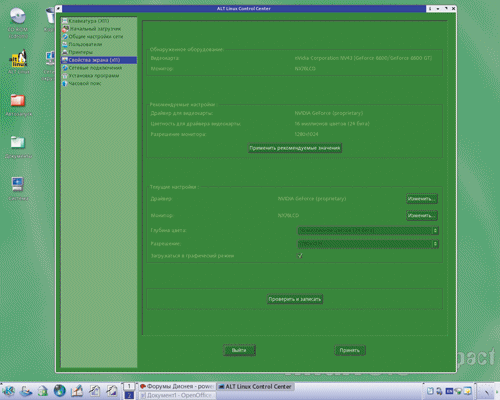Open the ALT Linux penguin desktop icon
The height and width of the screenshot is (400, 500).
[18, 59]
